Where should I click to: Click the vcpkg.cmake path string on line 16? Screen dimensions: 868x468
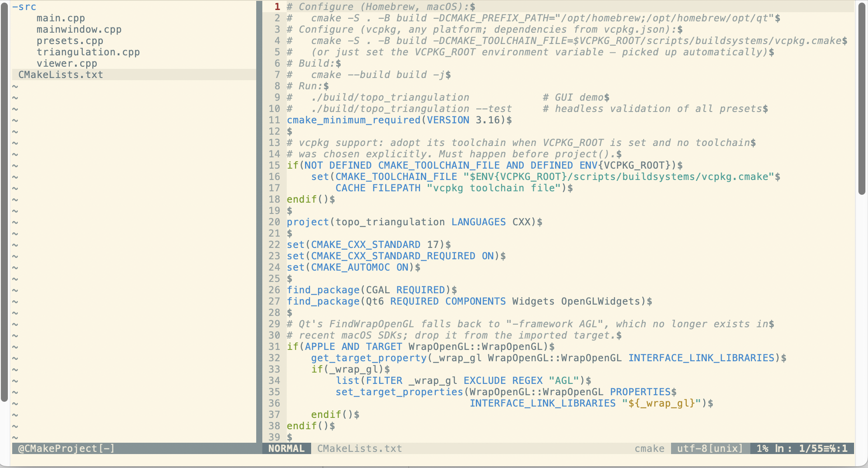coord(619,177)
